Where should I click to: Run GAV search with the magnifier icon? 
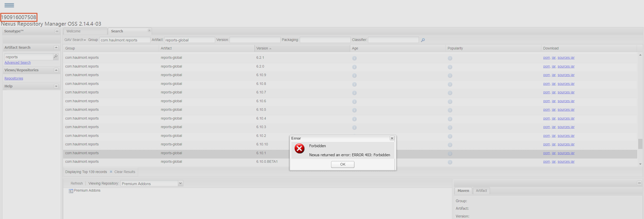point(423,40)
